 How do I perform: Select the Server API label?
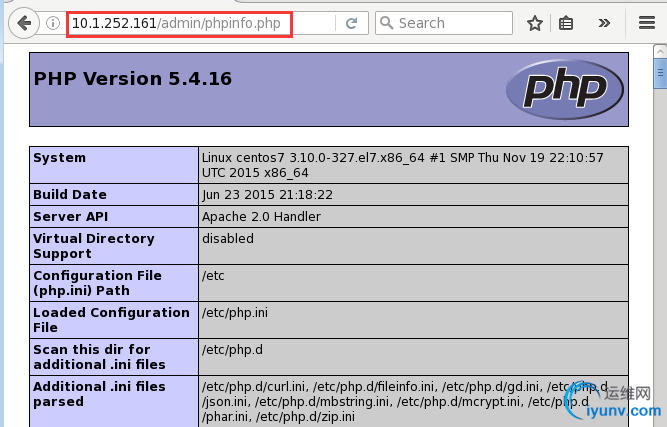[x=71, y=217]
